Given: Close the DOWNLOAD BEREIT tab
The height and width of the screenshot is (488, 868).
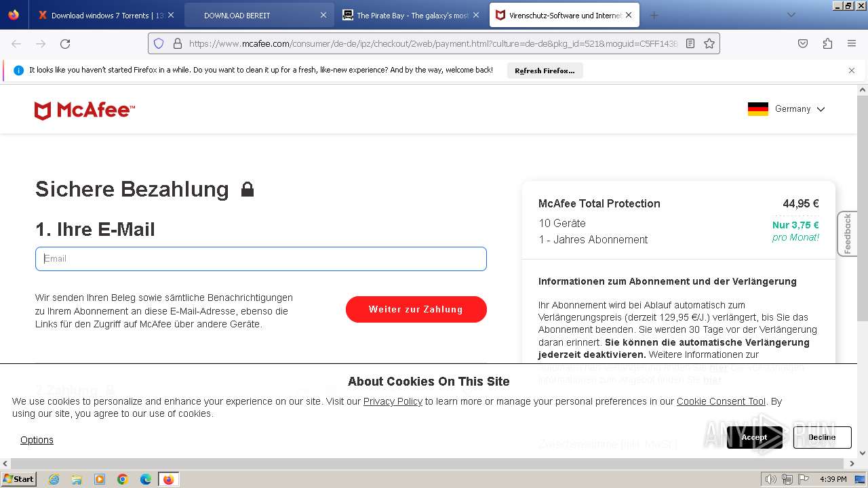Looking at the screenshot, I should (x=323, y=15).
